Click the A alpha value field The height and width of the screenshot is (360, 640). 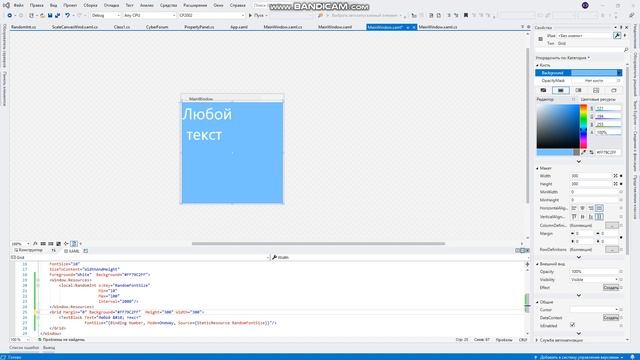coord(608,133)
